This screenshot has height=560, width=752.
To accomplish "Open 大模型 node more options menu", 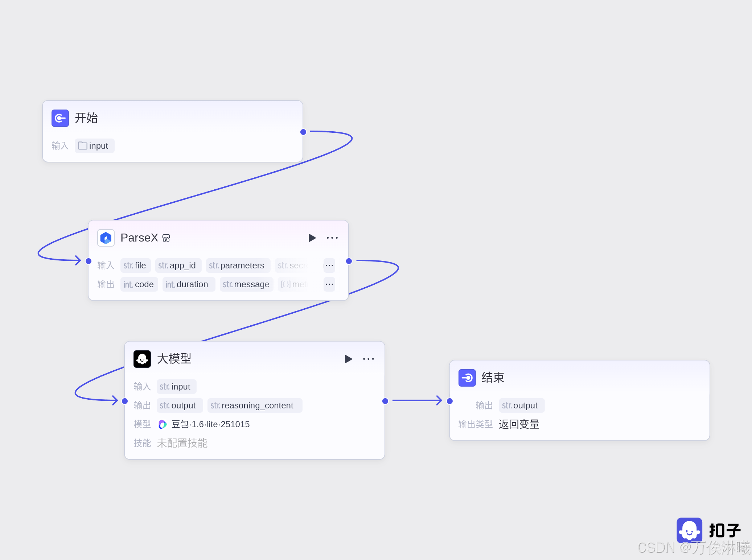I will pos(368,359).
